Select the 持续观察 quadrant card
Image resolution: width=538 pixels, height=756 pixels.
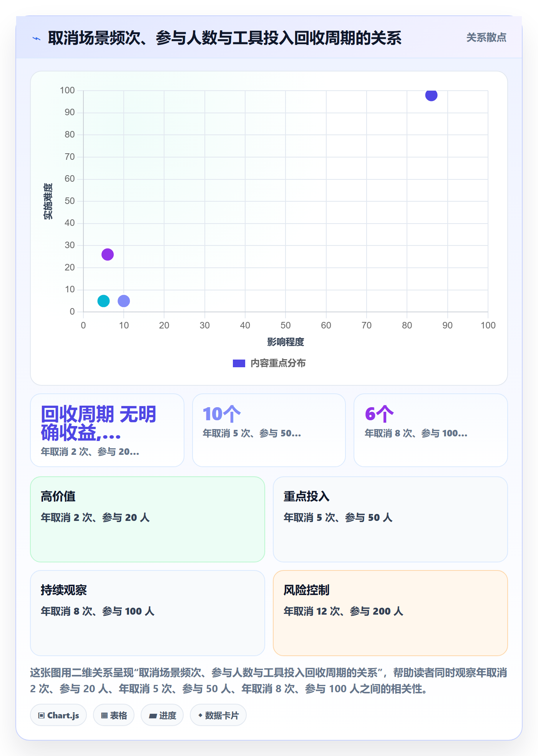[x=148, y=613]
